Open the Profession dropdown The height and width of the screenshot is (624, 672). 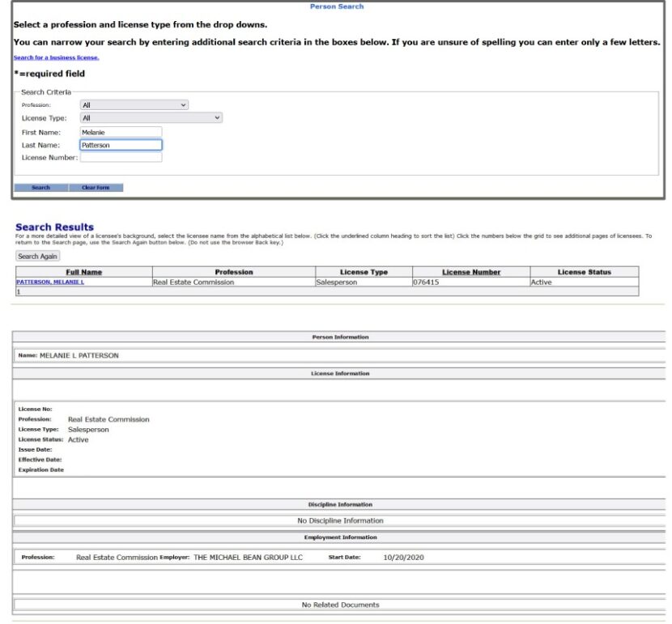134,105
